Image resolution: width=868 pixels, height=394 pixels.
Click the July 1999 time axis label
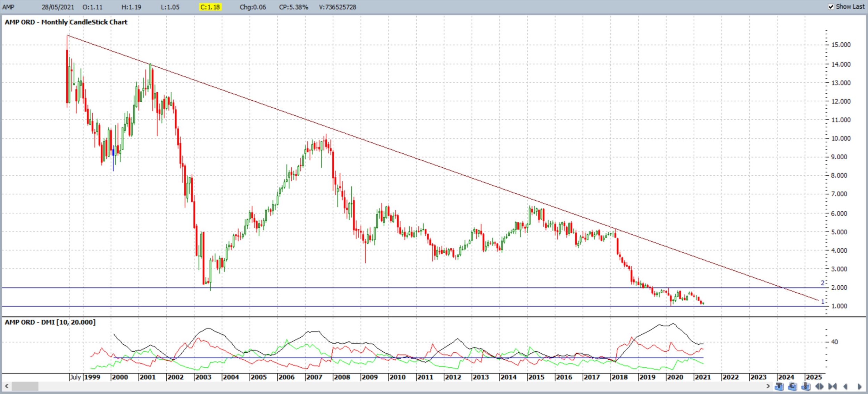pyautogui.click(x=85, y=377)
